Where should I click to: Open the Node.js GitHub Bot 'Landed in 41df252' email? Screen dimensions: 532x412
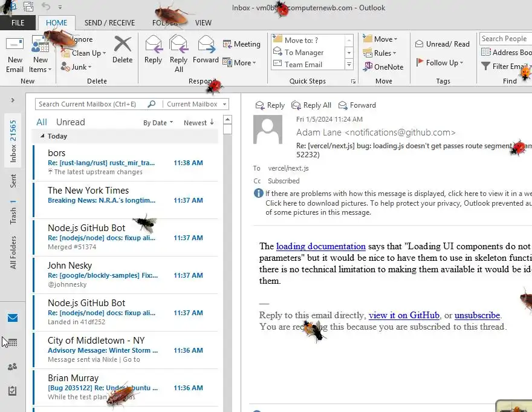point(125,313)
